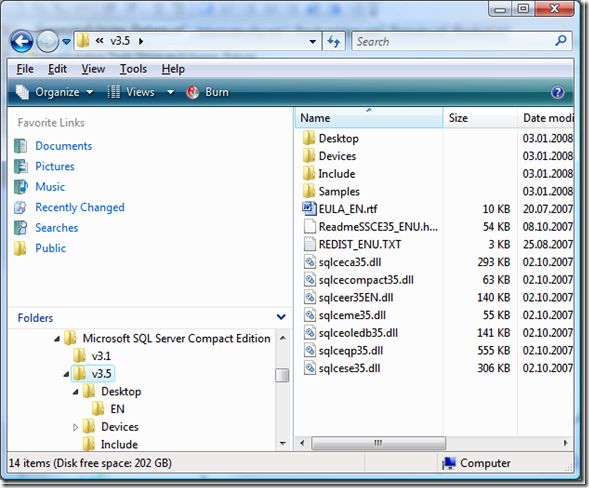
Task: Collapse the Desktop tree node
Action: (x=76, y=392)
